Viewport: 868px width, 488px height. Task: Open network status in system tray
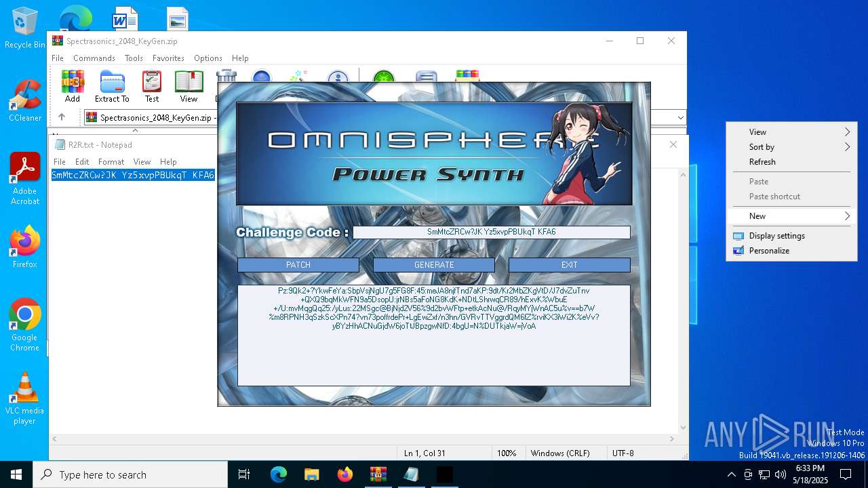[764, 474]
